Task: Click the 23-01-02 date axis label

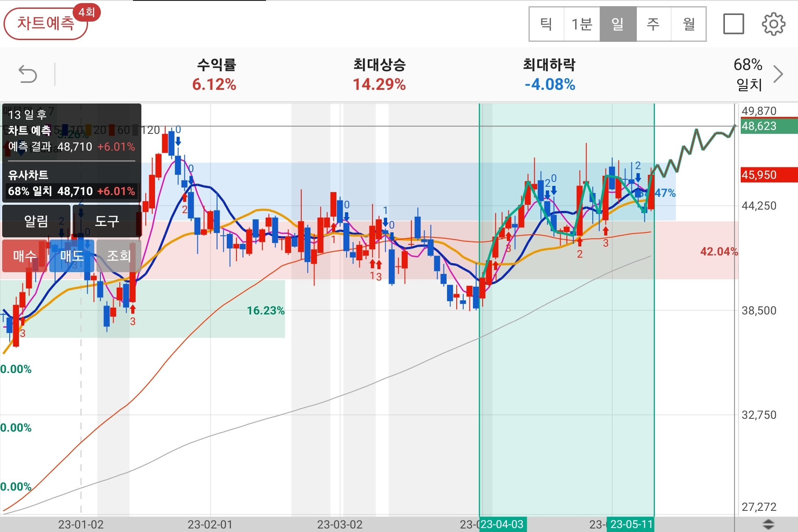Action: [81, 525]
